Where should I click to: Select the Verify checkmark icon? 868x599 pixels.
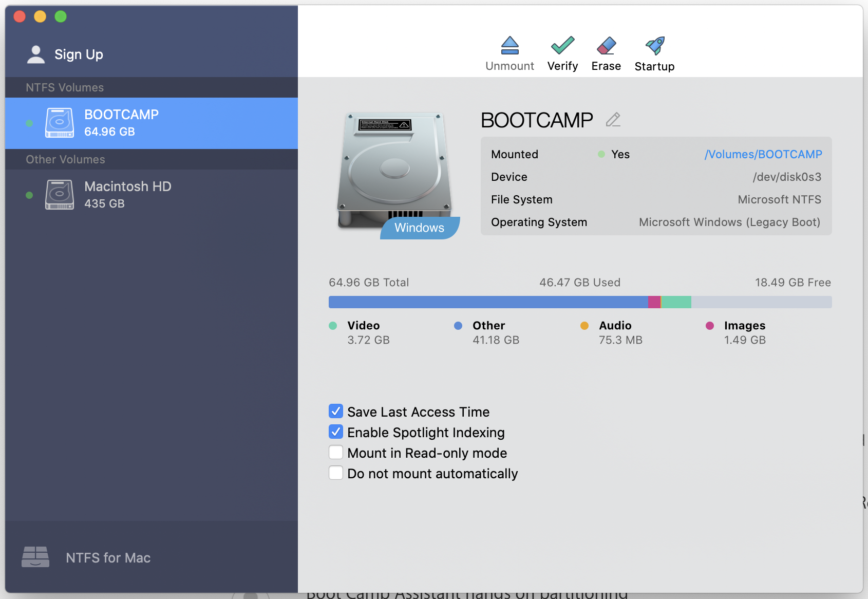562,45
